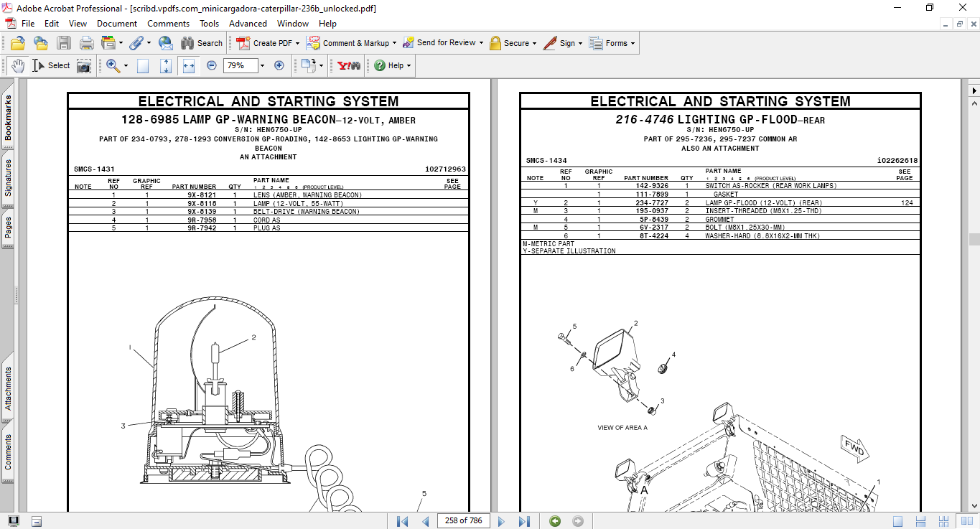The height and width of the screenshot is (529, 980).
Task: Switch to single page layout
Action: [x=897, y=521]
